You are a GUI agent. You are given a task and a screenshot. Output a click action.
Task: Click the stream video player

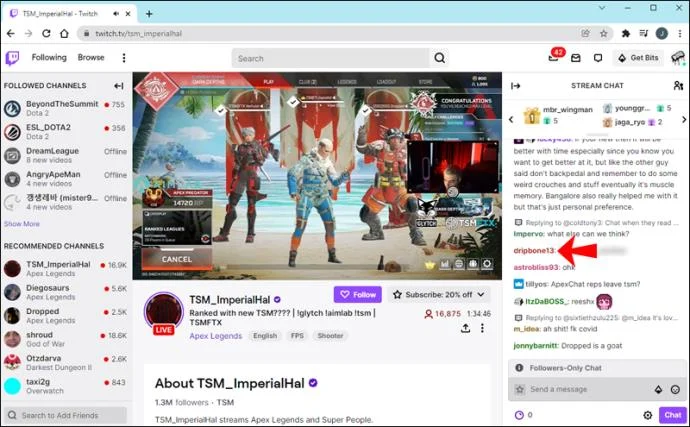(317, 176)
